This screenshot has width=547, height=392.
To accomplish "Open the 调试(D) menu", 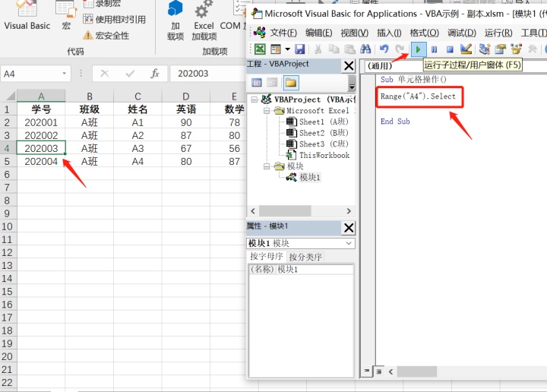I will point(462,33).
